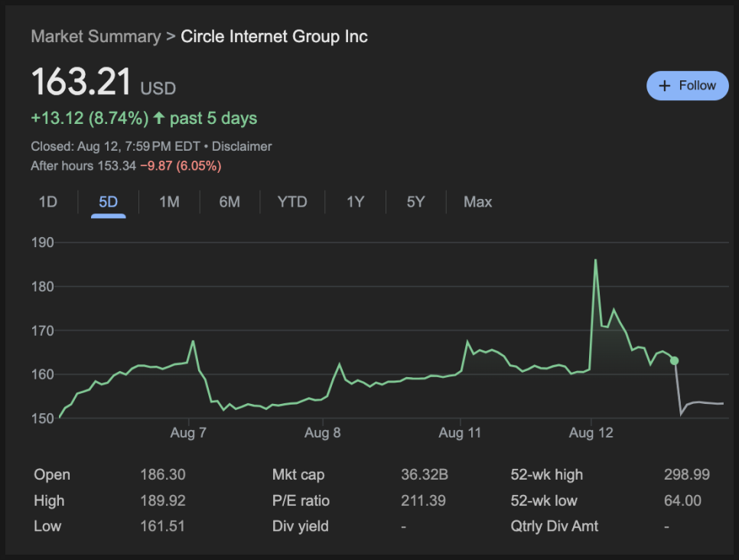739x560 pixels.
Task: Click the P/E ratio value 211.39
Action: [423, 500]
